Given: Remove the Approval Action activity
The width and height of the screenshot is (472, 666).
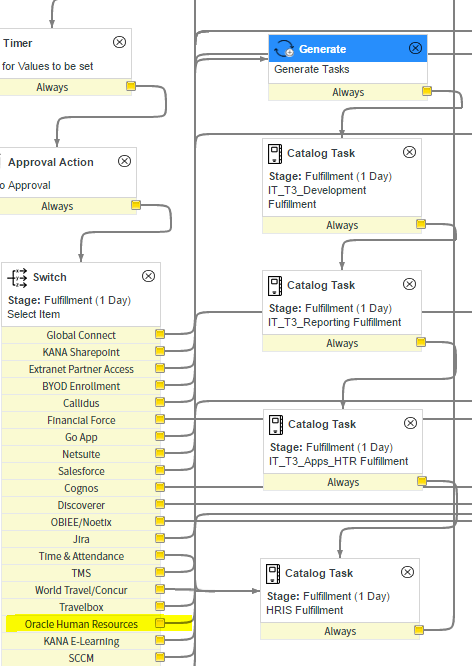Looking at the screenshot, I should 124,161.
